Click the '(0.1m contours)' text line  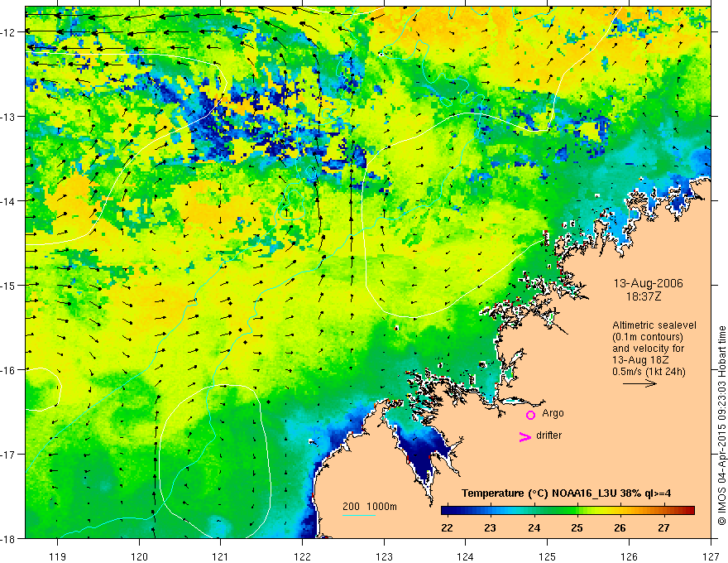[648, 337]
